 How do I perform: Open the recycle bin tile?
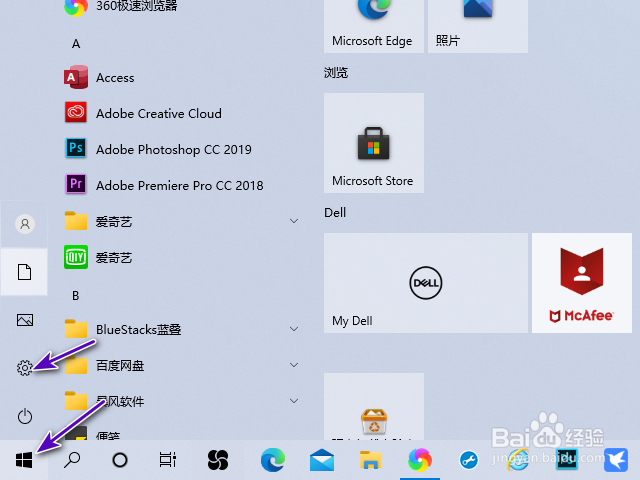373,407
